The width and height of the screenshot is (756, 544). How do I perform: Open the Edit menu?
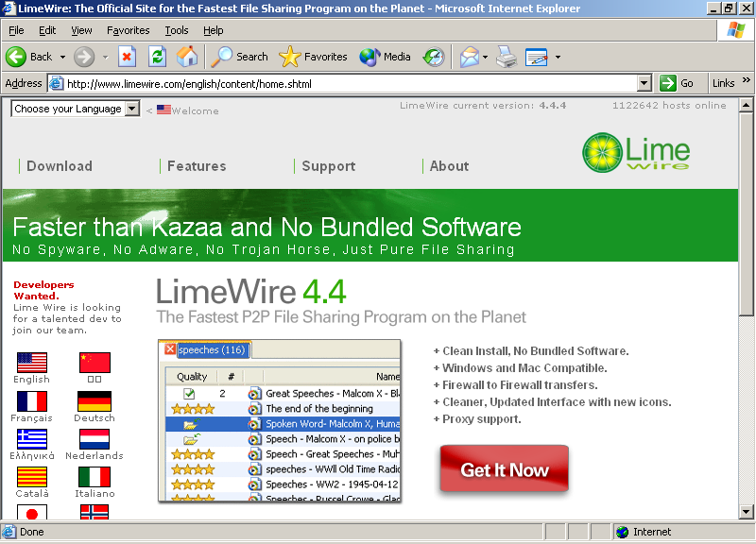pos(47,30)
